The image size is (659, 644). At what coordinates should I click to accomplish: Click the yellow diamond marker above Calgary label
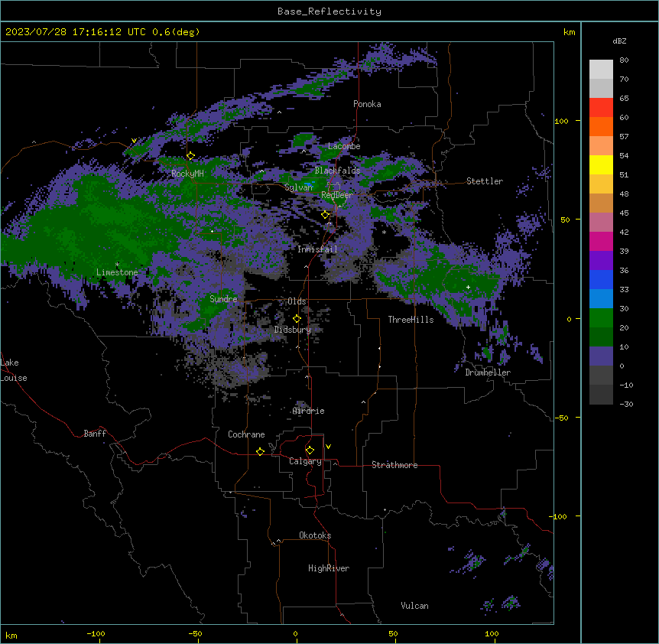point(310,450)
